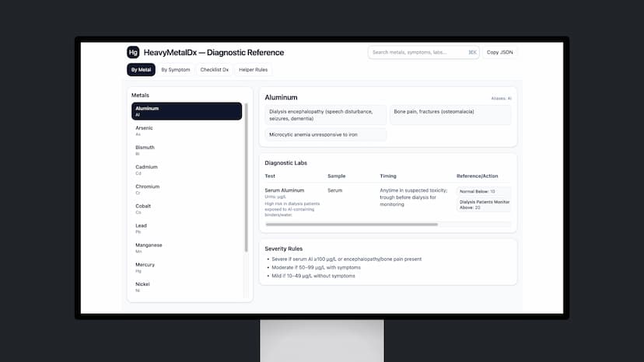This screenshot has height=362, width=644.
Task: Open the Chromium entry
Action: pos(187,190)
